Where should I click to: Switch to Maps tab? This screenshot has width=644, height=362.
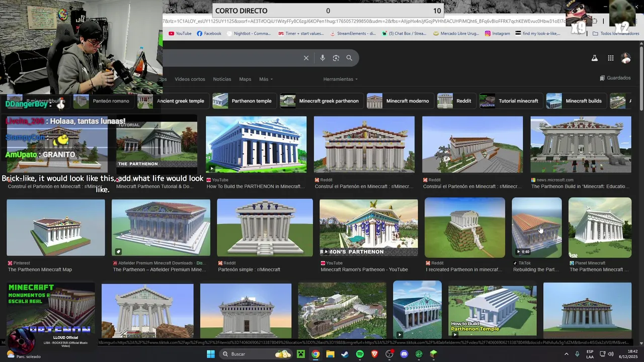tap(245, 79)
